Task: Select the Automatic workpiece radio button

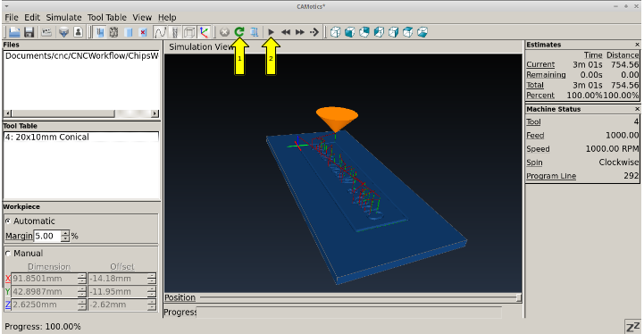Action: 8,221
